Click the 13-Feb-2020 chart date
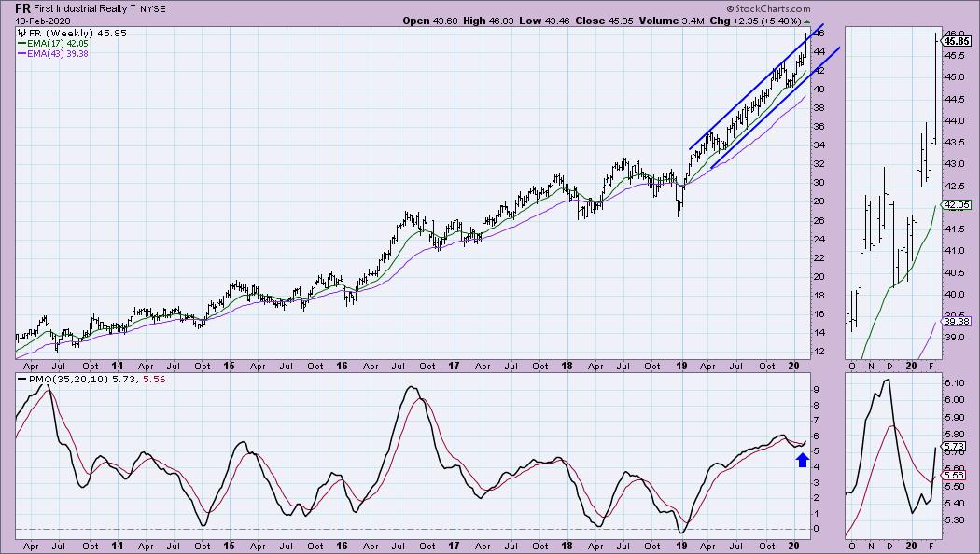The width and height of the screenshot is (980, 554). 43,21
